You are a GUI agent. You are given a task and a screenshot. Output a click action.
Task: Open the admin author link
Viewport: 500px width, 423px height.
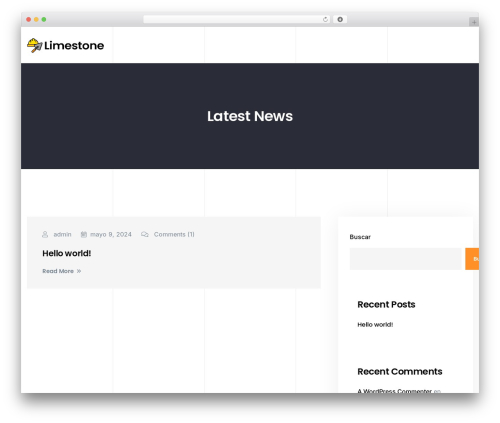(62, 235)
